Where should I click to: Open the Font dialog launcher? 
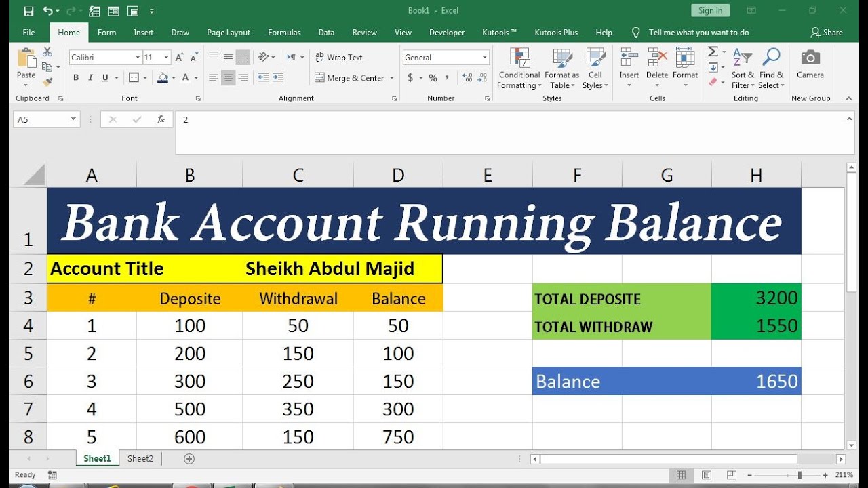point(198,98)
